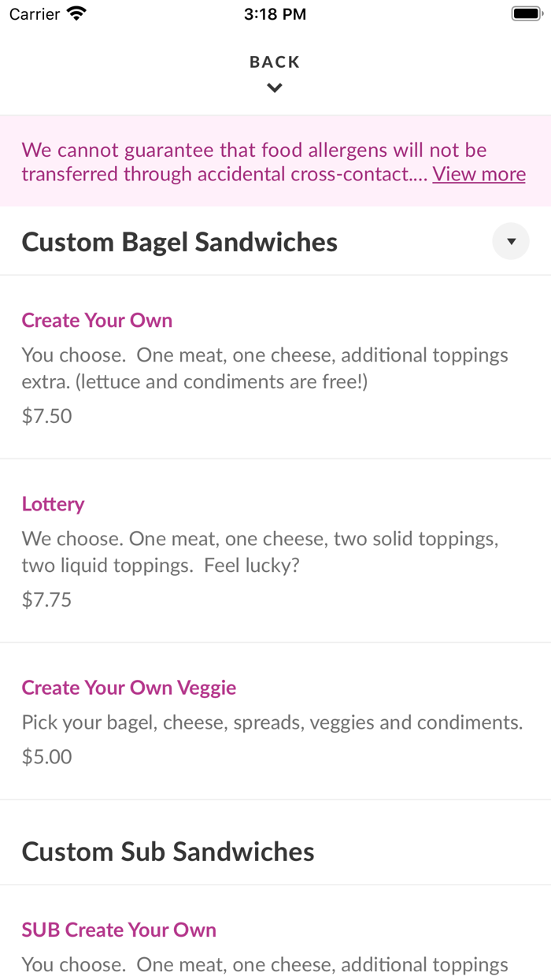Choose the Create Your Own Veggie option
551x980 pixels.
pos(128,687)
